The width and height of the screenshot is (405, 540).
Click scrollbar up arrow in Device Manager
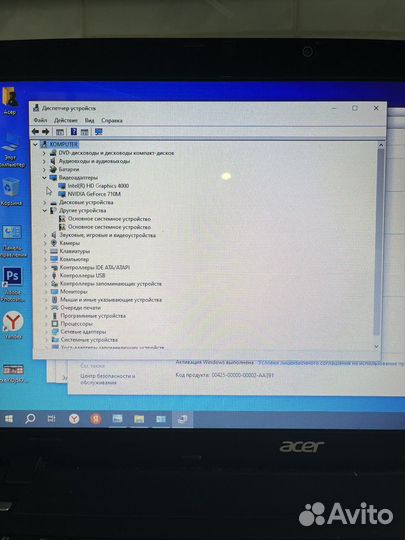(381, 145)
